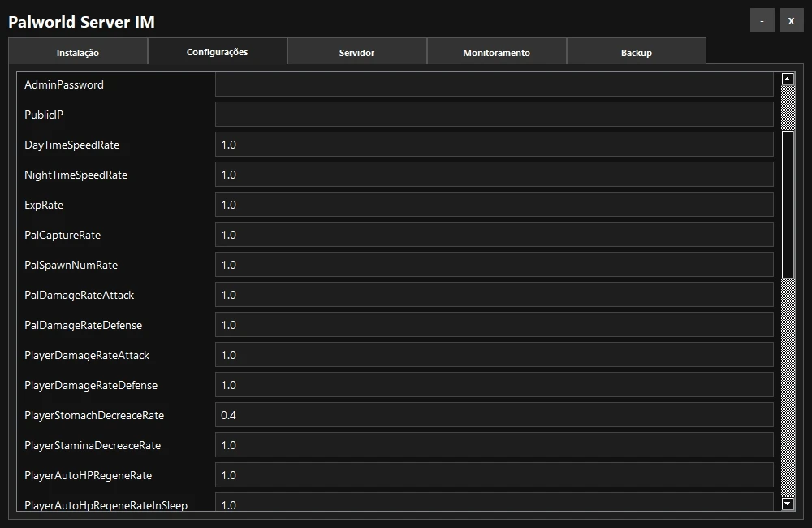Focus the PalCaptureRate value box
Screen dimensions: 812x528
(494, 235)
